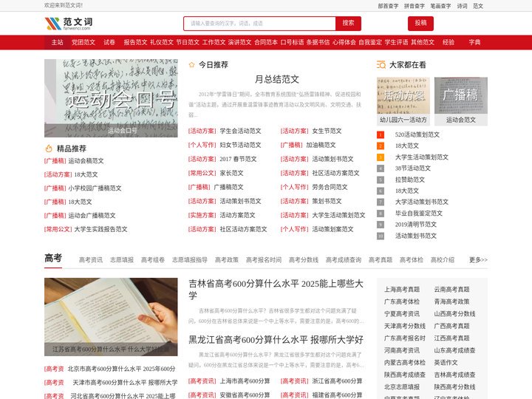Open 拉赞助范文 in ranking list
532x399 pixels.
tap(410, 180)
